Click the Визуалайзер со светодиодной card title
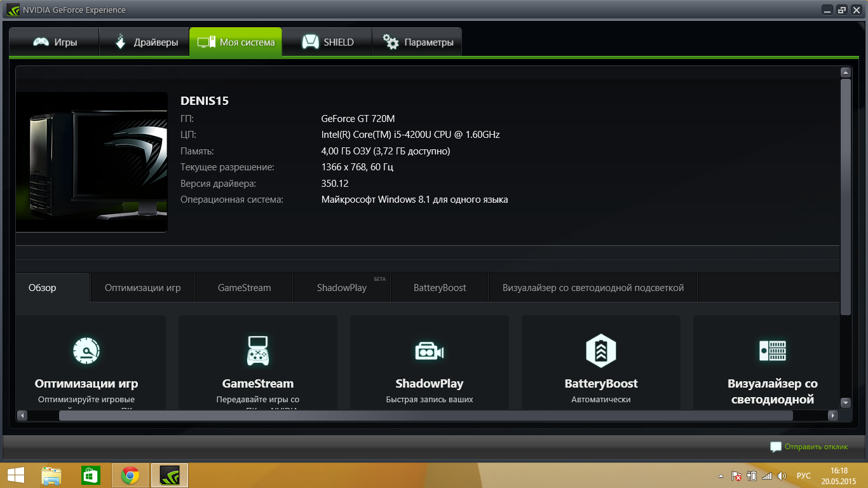The height and width of the screenshot is (488, 868). [x=773, y=391]
